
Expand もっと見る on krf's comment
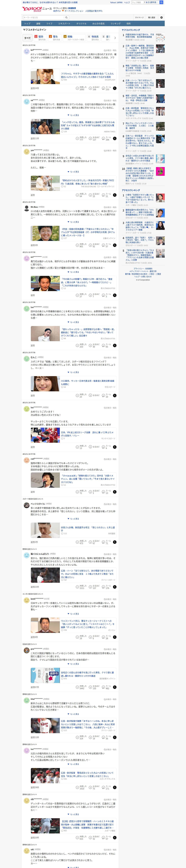pos(73,65)
